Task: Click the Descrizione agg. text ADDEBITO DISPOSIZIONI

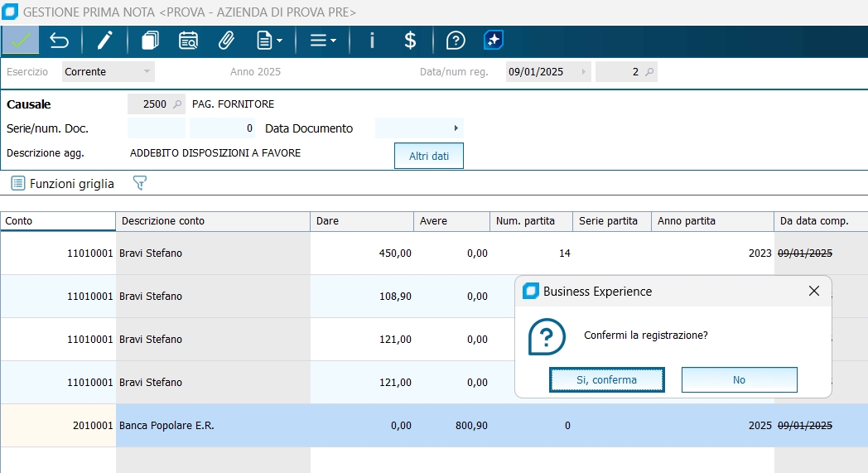Action: tap(215, 153)
